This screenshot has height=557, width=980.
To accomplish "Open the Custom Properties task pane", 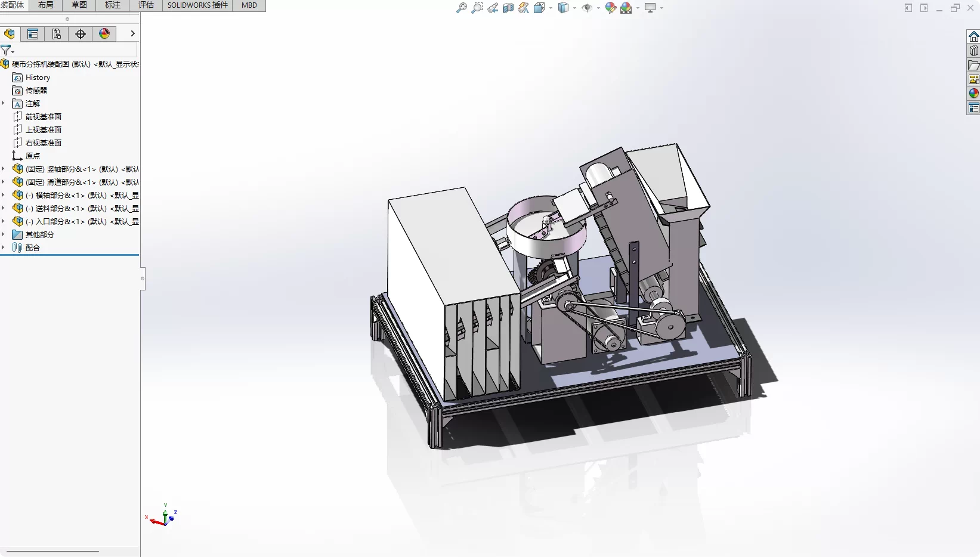I will coord(973,108).
